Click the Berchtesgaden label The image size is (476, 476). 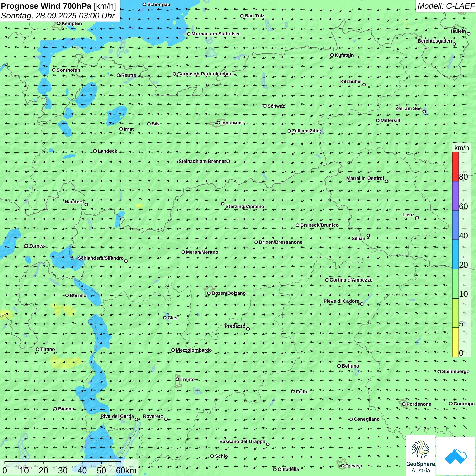[x=435, y=41]
